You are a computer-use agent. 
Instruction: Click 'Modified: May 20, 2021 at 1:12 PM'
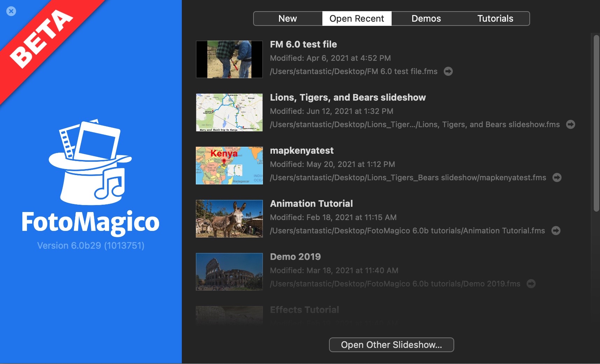tap(333, 164)
